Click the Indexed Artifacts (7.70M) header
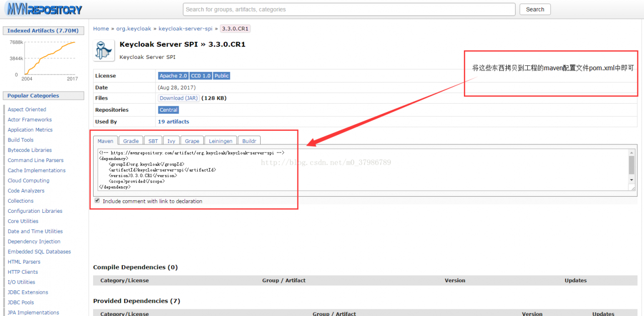 (x=43, y=31)
